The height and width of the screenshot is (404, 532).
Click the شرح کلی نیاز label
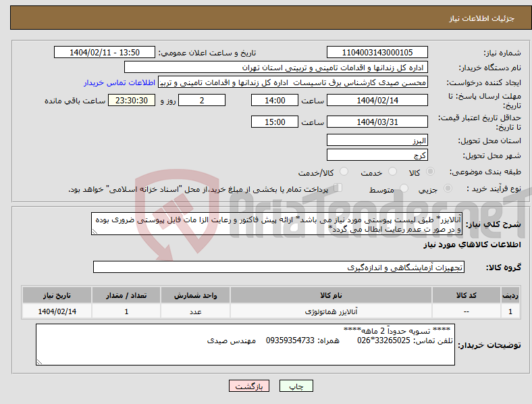(x=493, y=224)
